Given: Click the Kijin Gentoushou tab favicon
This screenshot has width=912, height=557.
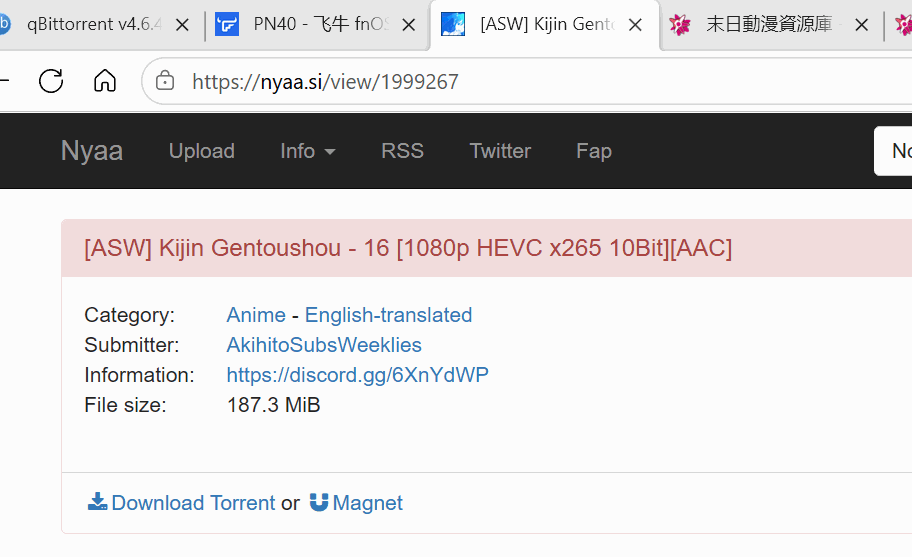Looking at the screenshot, I should (453, 24).
